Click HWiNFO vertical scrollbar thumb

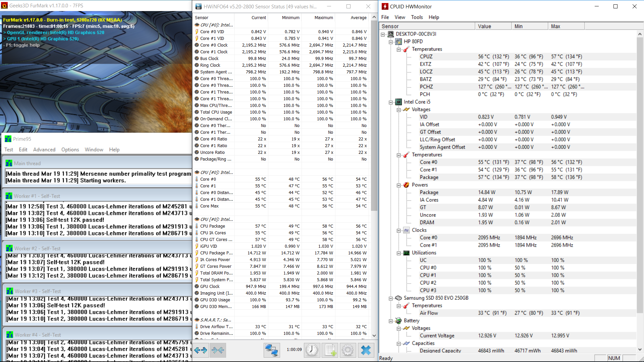click(374, 116)
